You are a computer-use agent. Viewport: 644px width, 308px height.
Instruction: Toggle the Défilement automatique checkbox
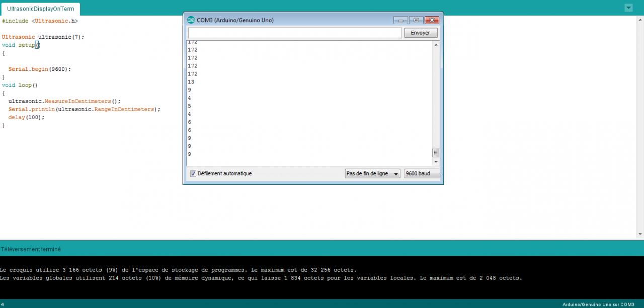(193, 173)
